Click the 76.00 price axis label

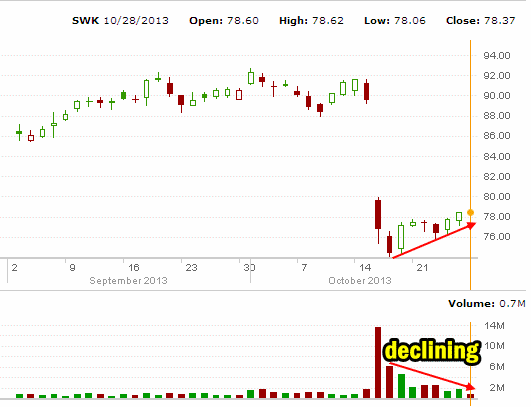(497, 236)
